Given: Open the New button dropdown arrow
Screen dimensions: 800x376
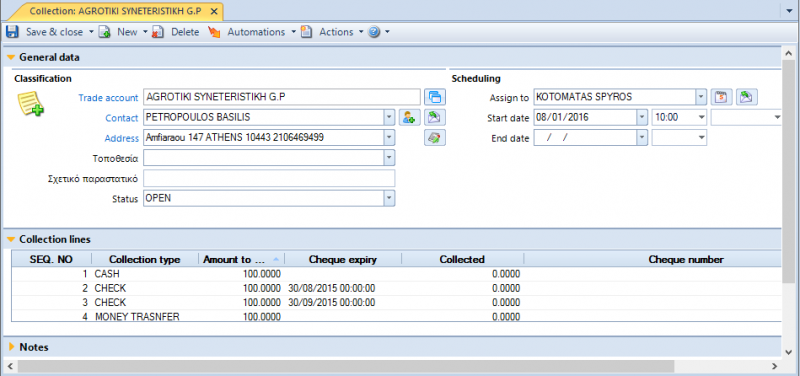Looking at the screenshot, I should (x=145, y=32).
